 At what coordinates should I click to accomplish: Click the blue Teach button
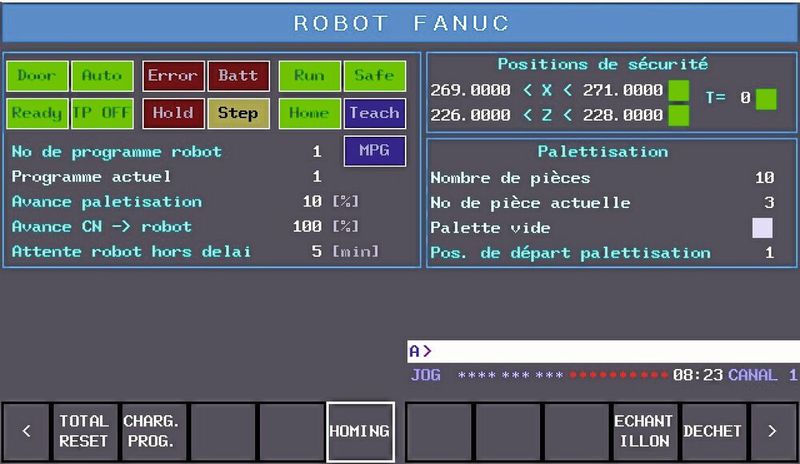tap(374, 113)
